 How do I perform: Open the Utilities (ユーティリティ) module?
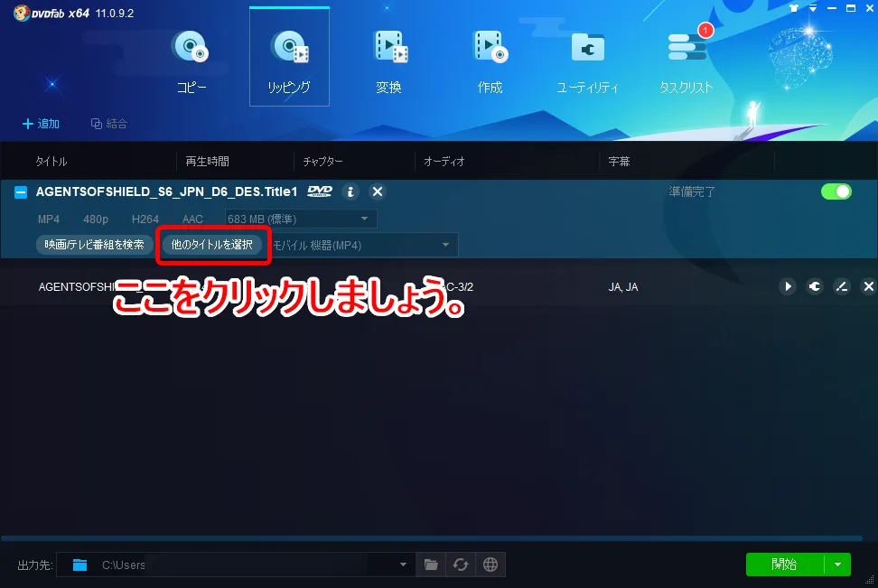[587, 61]
